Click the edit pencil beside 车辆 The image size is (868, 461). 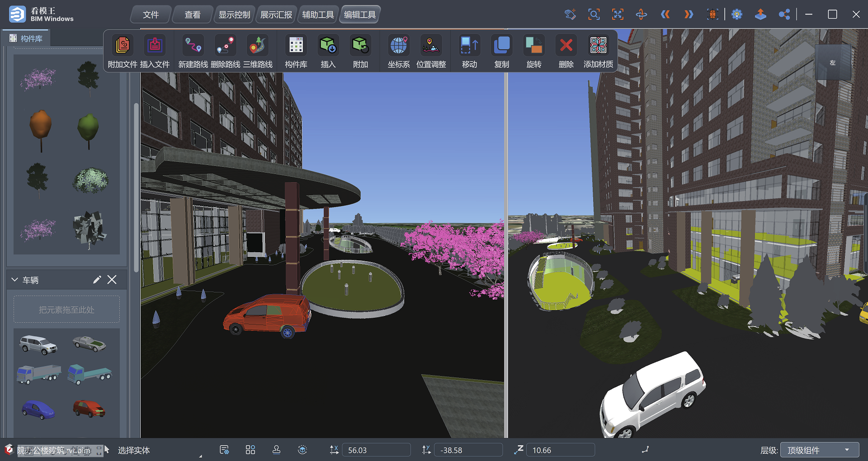point(97,280)
